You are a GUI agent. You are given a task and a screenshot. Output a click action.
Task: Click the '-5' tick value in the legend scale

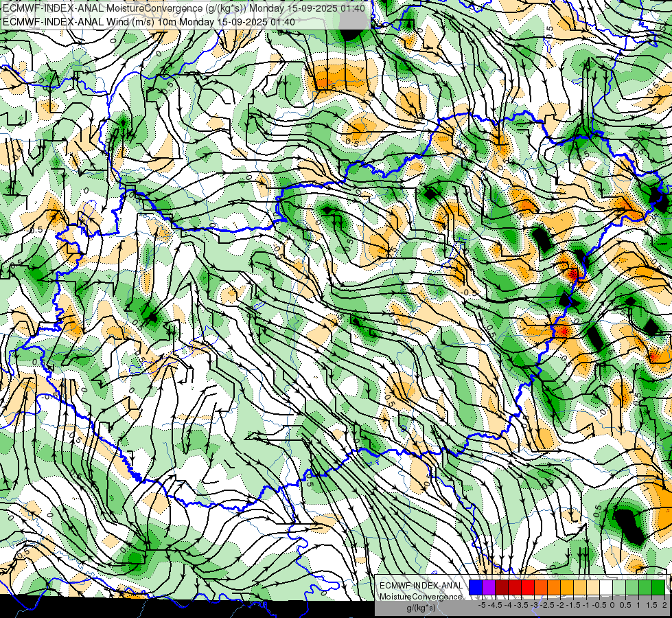point(482,605)
